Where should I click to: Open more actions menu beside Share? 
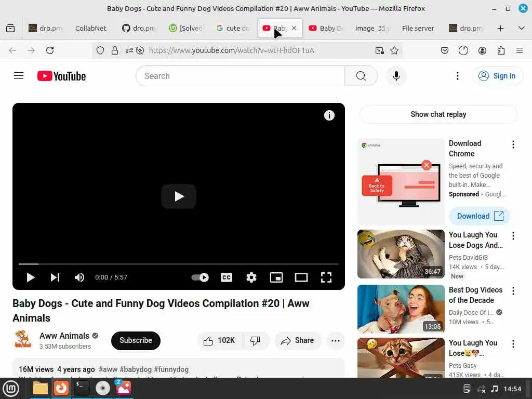[x=336, y=341]
